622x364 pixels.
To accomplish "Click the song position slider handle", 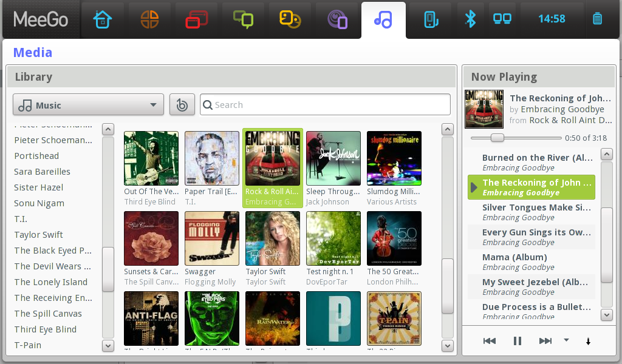I will click(497, 138).
